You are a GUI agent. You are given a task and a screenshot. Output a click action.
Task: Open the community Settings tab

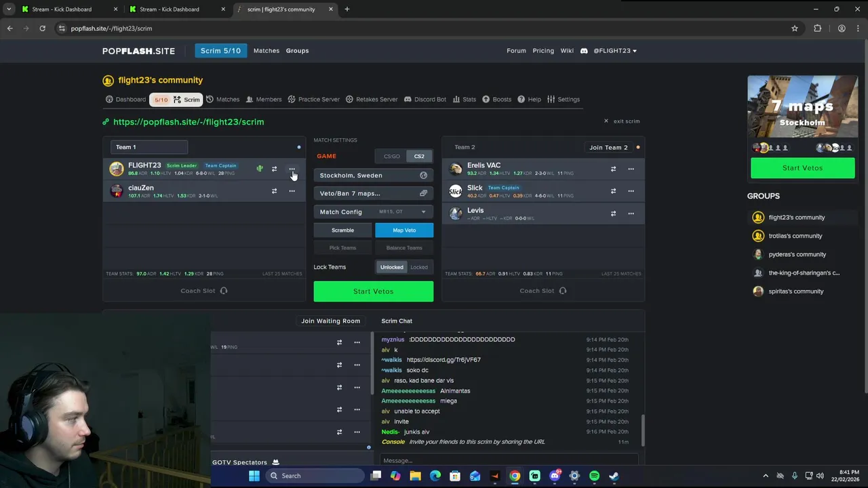point(564,100)
